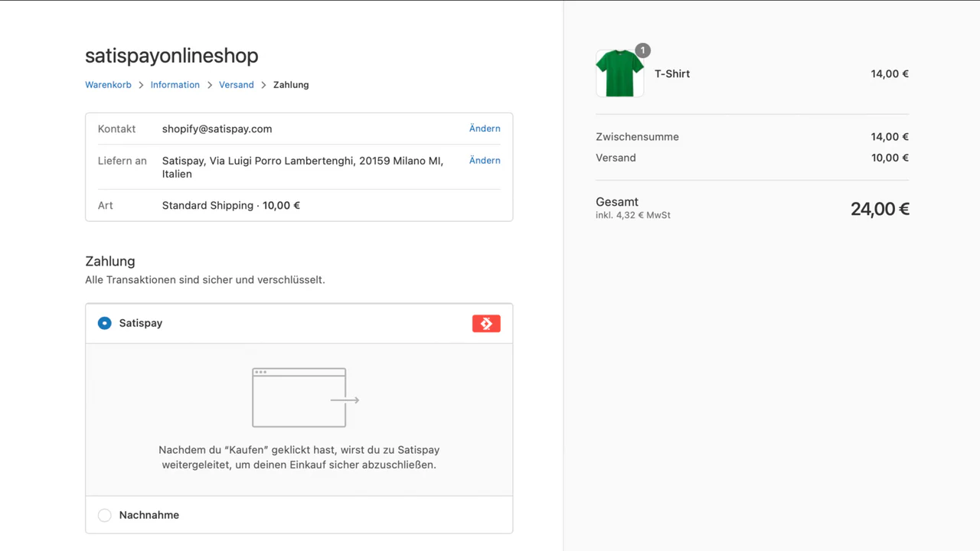This screenshot has height=551, width=980.
Task: Click the Art row label
Action: click(x=105, y=206)
